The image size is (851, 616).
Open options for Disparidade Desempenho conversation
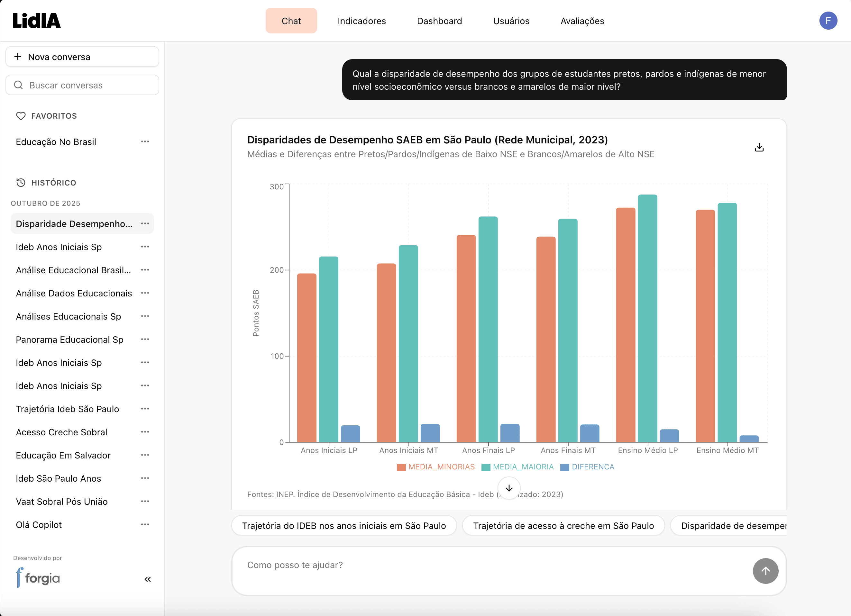[145, 223]
